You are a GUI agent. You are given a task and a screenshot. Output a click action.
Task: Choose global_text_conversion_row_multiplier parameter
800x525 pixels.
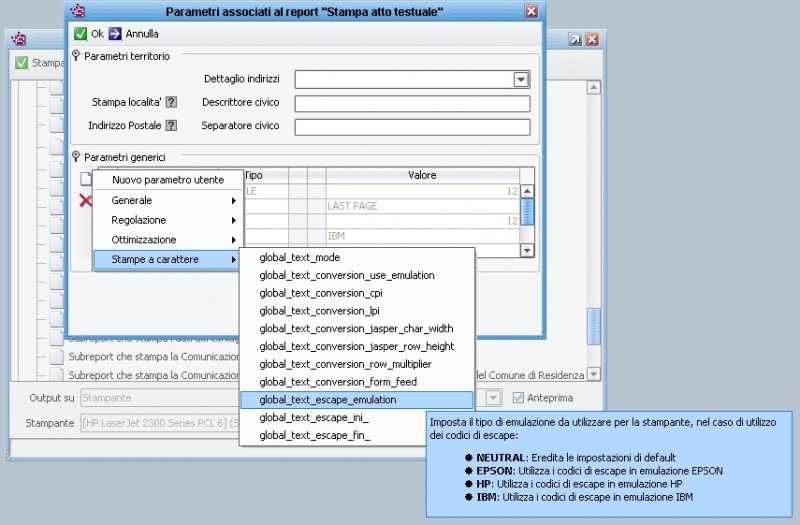point(357,364)
